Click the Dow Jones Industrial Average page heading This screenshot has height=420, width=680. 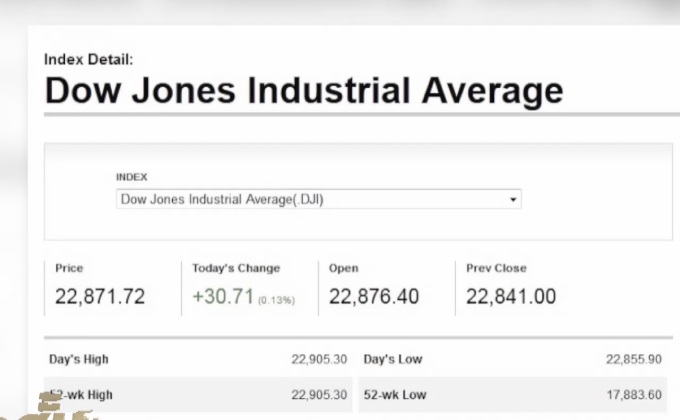(x=304, y=91)
